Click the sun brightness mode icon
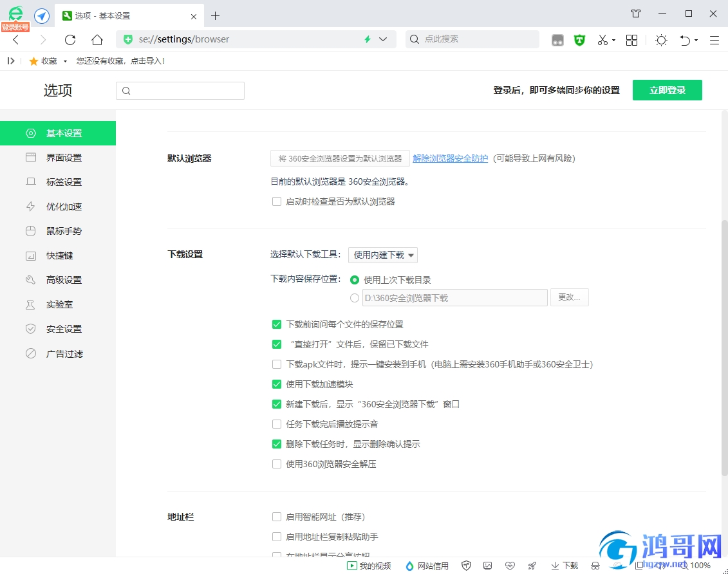 pos(661,41)
